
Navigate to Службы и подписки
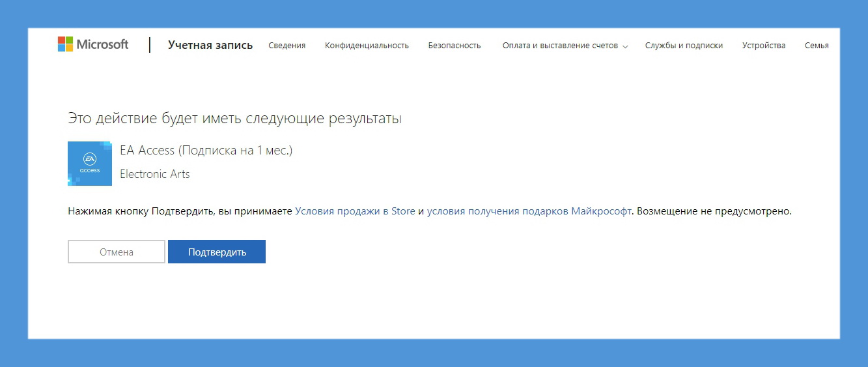click(x=684, y=46)
